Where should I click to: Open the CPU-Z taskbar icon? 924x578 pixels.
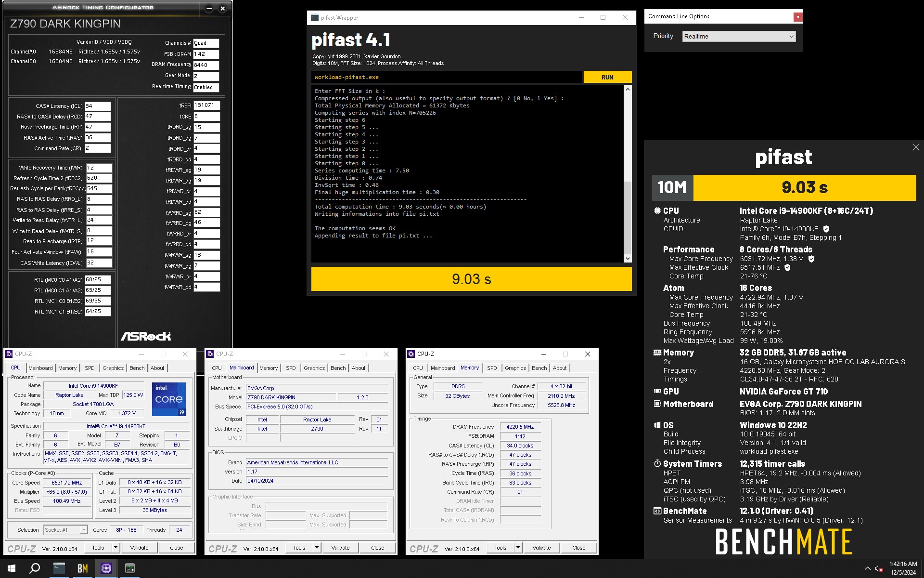[x=106, y=568]
